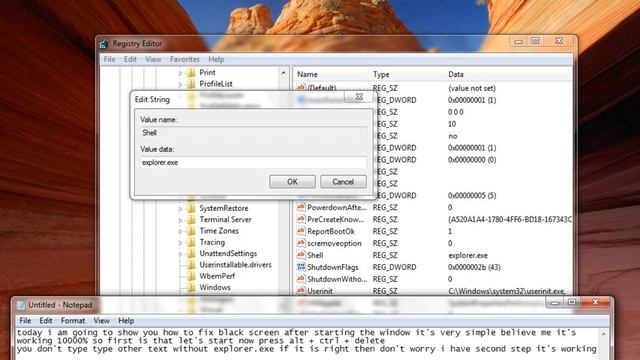The image size is (640, 360).
Task: Cancel the Edit String dialog
Action: 343,182
